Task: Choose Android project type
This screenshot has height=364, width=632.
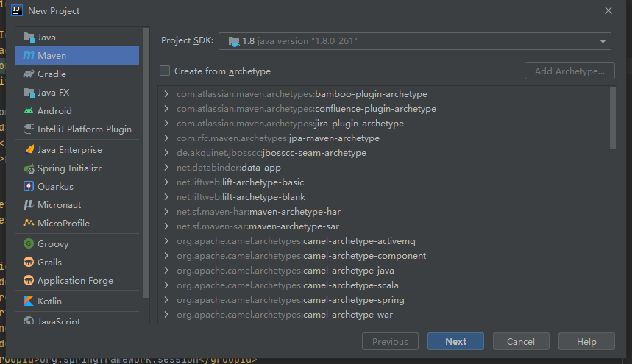Action: (77, 111)
